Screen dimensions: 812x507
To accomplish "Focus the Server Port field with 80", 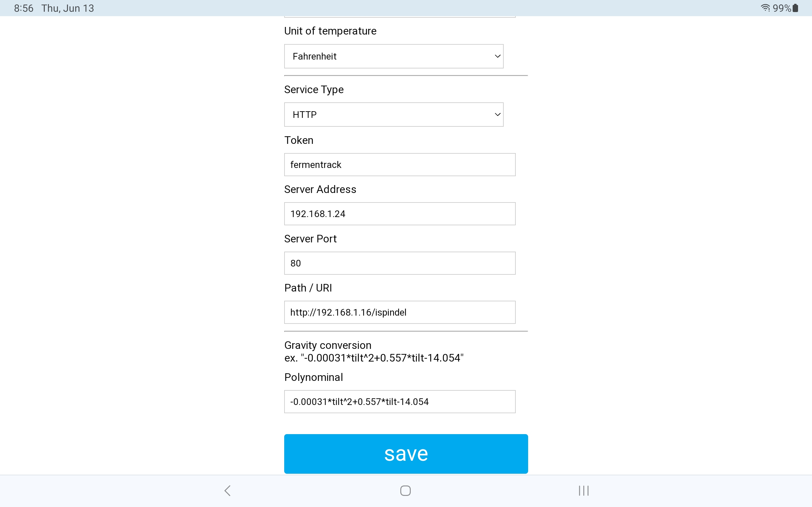I will [400, 263].
